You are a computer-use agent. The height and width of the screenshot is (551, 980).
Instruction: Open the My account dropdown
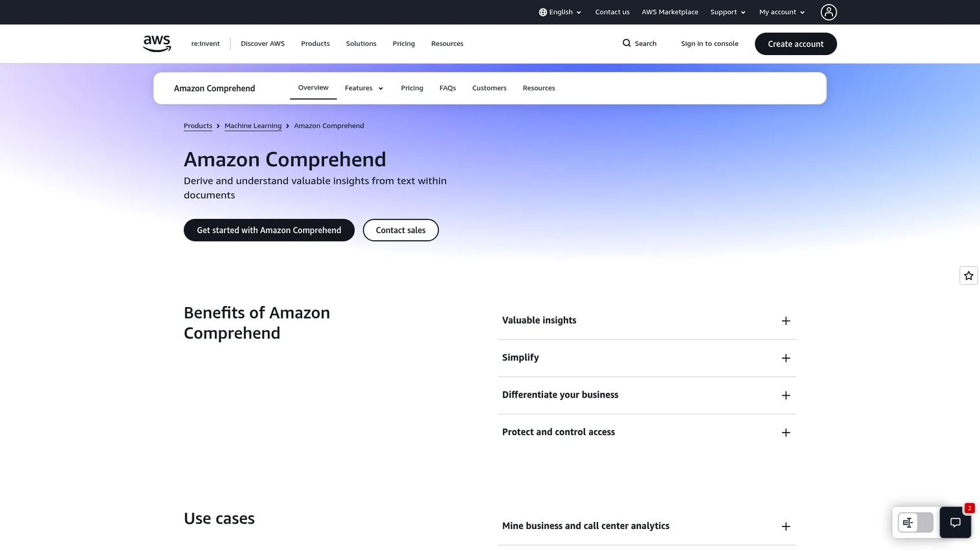click(x=782, y=12)
